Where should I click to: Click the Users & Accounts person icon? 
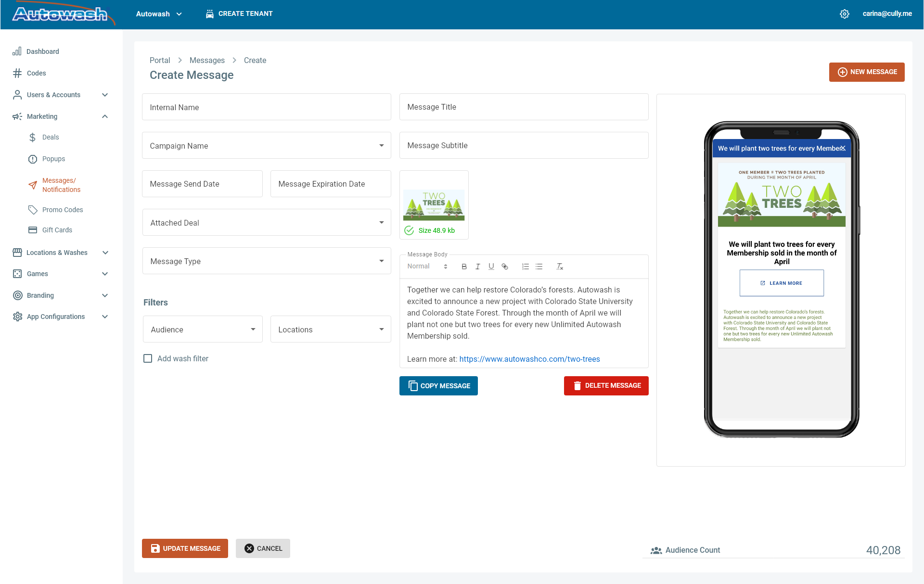pyautogui.click(x=17, y=95)
